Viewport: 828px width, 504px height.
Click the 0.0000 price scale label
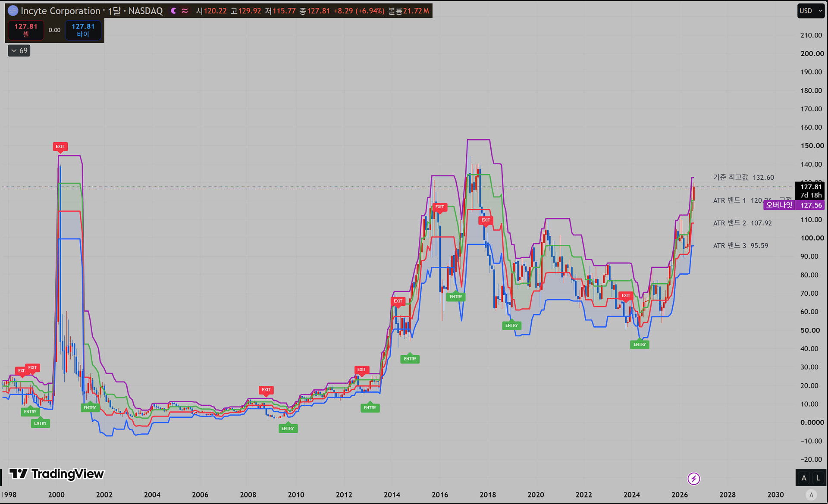[812, 423]
